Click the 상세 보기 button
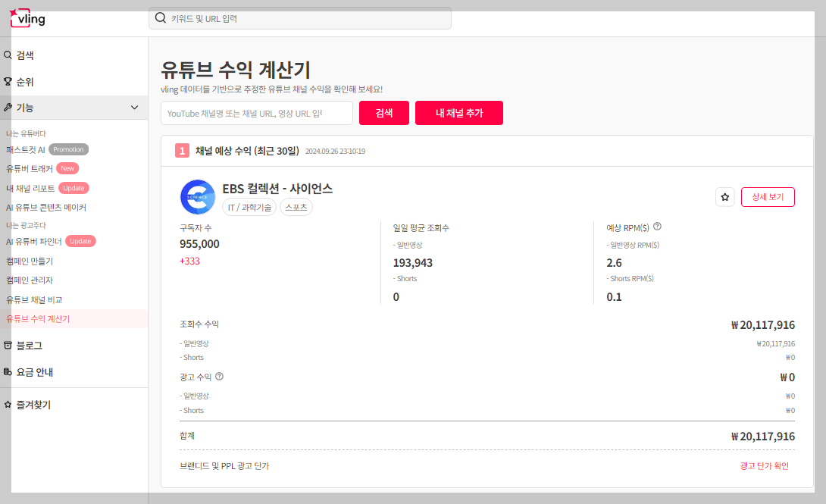826x504 pixels. click(768, 197)
